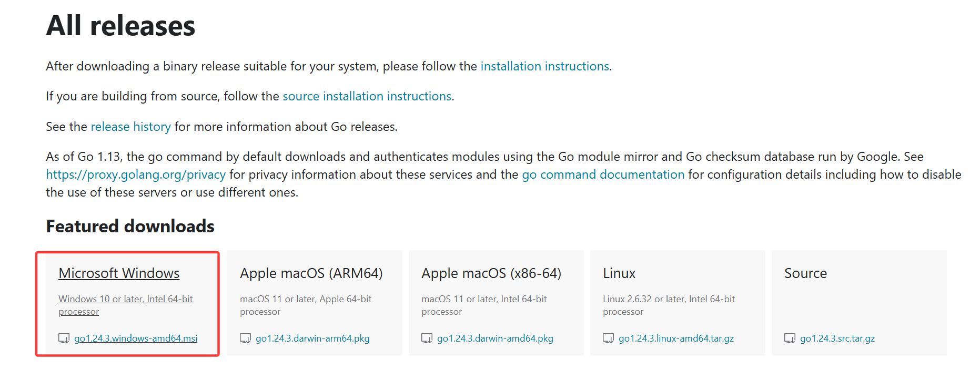Download go1.24.3.linux-amd64.tar.gz file
The width and height of the screenshot is (980, 370).
coord(676,338)
